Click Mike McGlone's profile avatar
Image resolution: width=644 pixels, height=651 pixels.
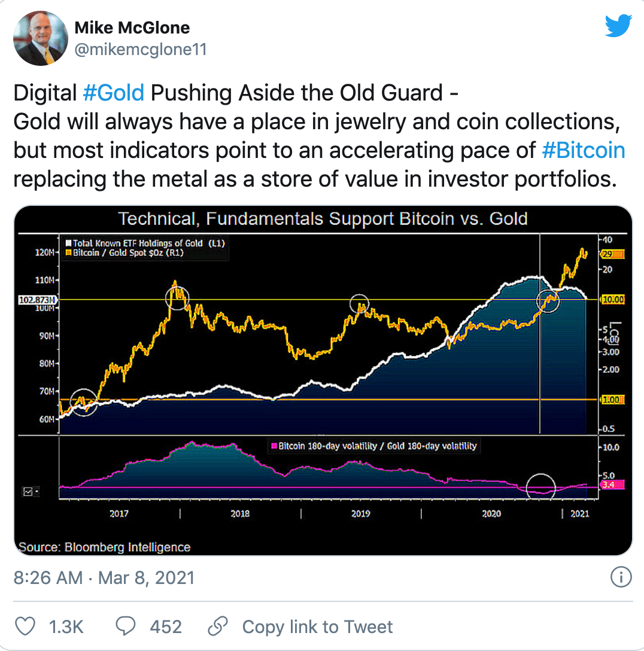(x=40, y=38)
